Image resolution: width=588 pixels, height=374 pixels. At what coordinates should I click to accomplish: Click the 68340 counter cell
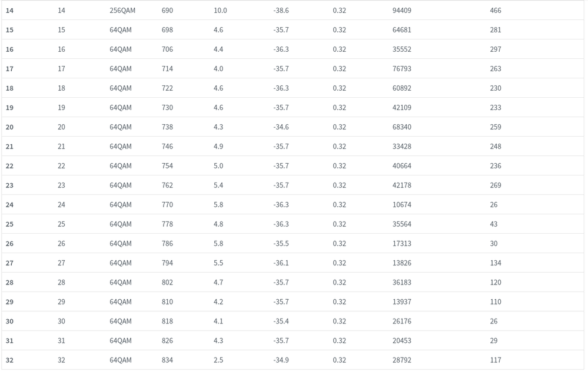pos(402,127)
